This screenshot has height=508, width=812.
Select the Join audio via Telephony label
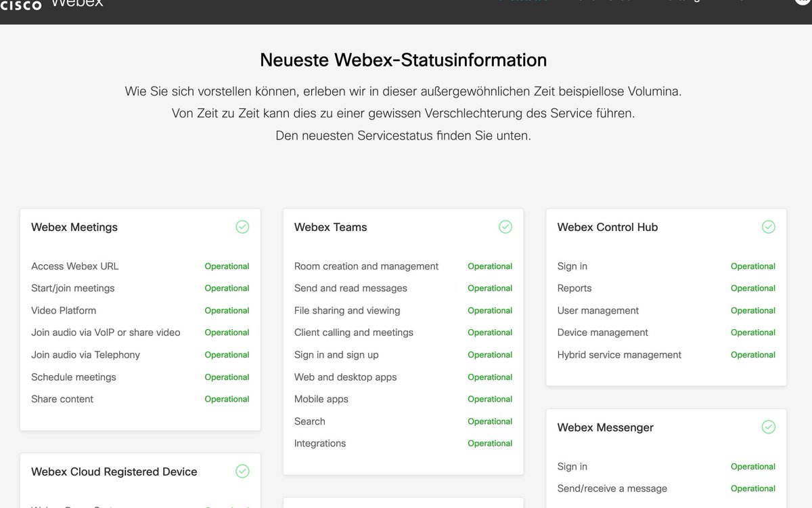pyautogui.click(x=86, y=355)
